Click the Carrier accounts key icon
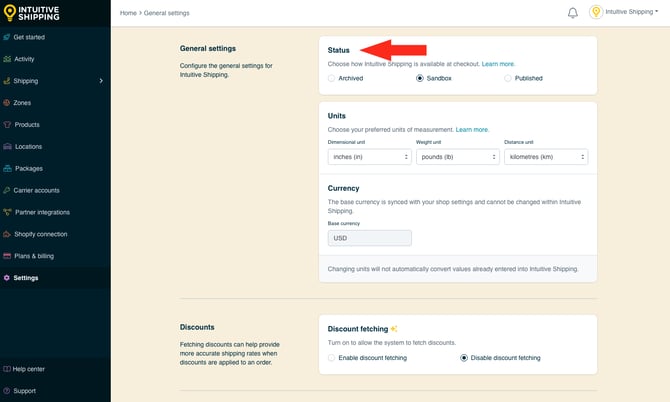Image resolution: width=670 pixels, height=402 pixels. tap(6, 190)
